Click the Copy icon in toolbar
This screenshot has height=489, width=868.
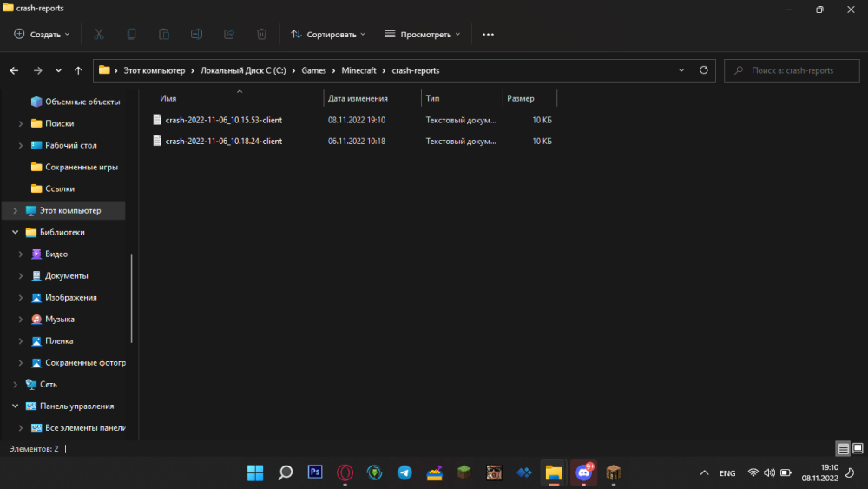(131, 35)
